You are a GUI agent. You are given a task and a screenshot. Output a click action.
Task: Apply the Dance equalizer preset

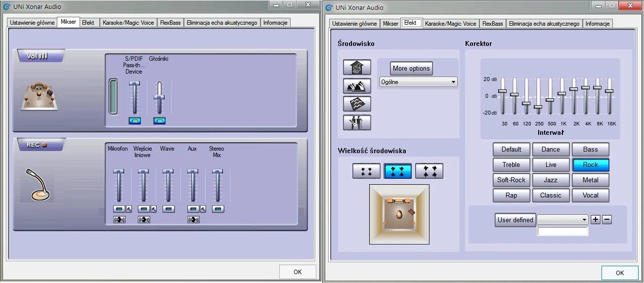[x=551, y=149]
